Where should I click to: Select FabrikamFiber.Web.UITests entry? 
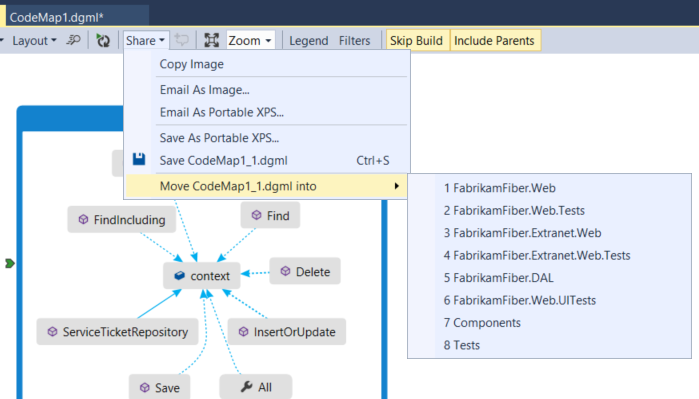coord(549,300)
